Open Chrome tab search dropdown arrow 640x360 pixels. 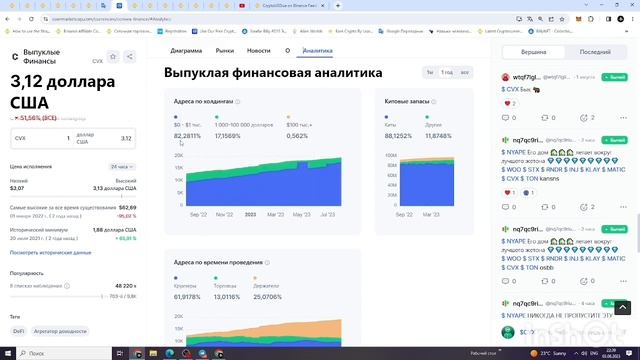point(586,5)
